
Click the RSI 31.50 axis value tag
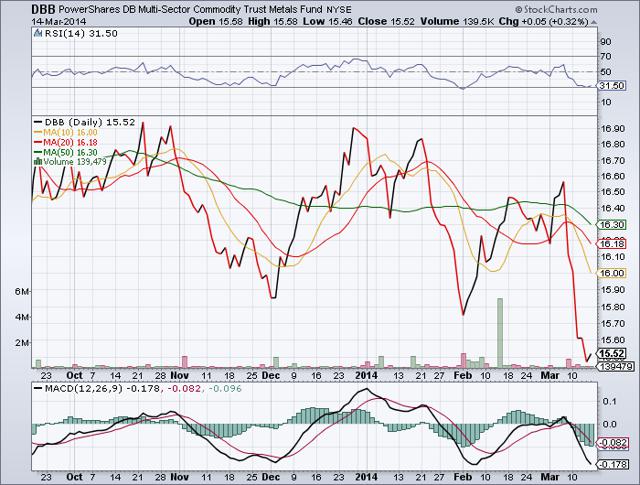(611, 86)
